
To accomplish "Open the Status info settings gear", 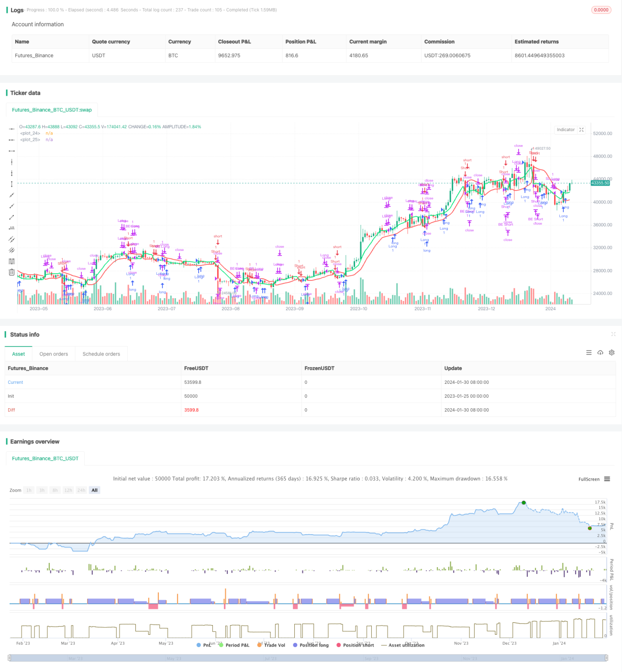I will click(x=611, y=353).
